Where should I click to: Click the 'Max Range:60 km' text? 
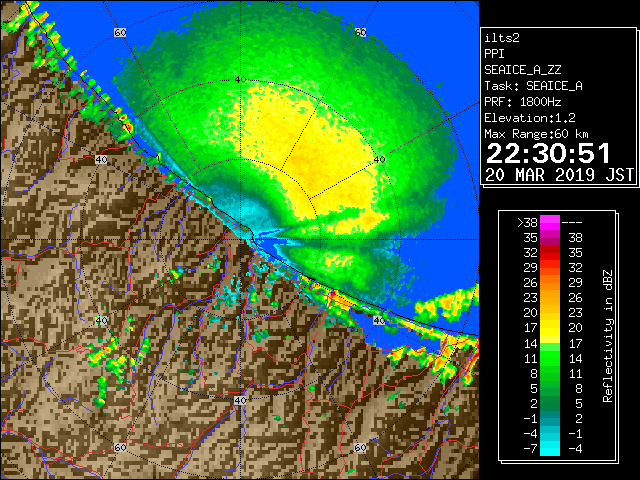click(536, 134)
